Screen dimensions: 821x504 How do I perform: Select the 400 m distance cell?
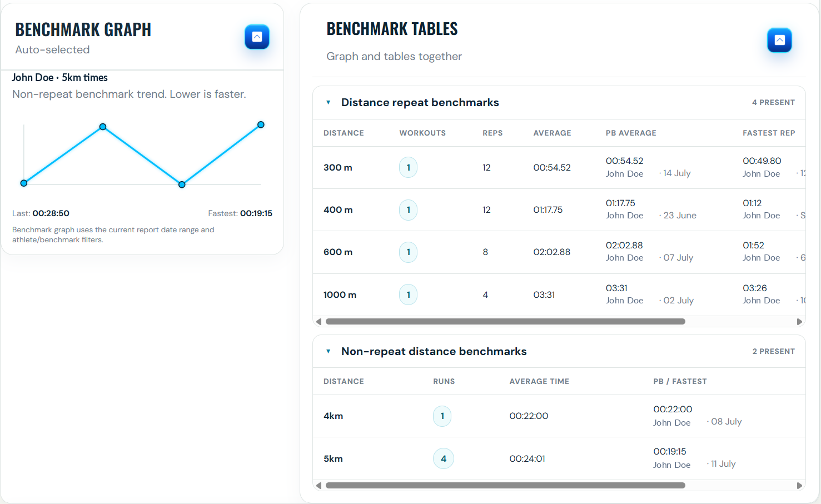(x=338, y=209)
